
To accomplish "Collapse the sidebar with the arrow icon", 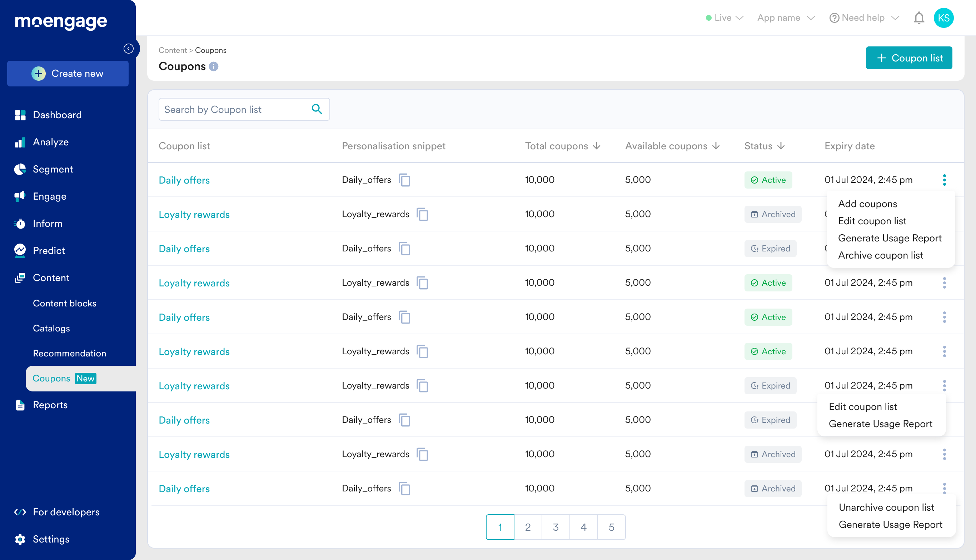I will pos(129,49).
